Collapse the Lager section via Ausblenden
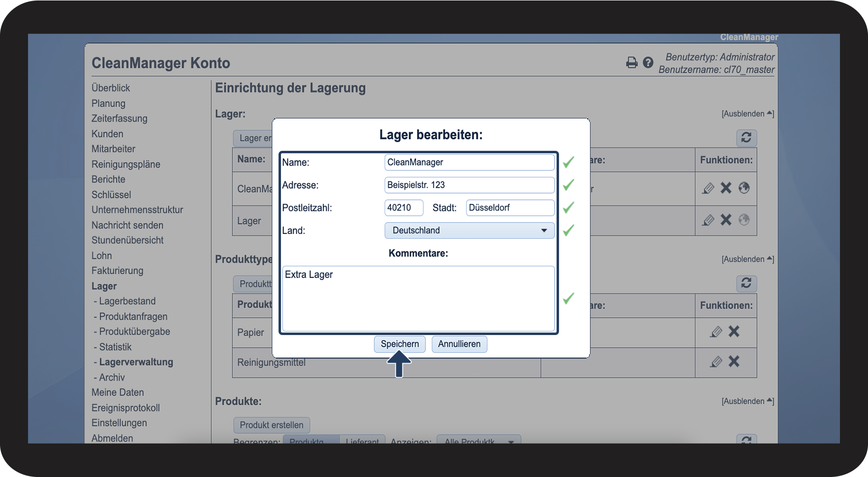This screenshot has width=868, height=477. click(x=748, y=114)
